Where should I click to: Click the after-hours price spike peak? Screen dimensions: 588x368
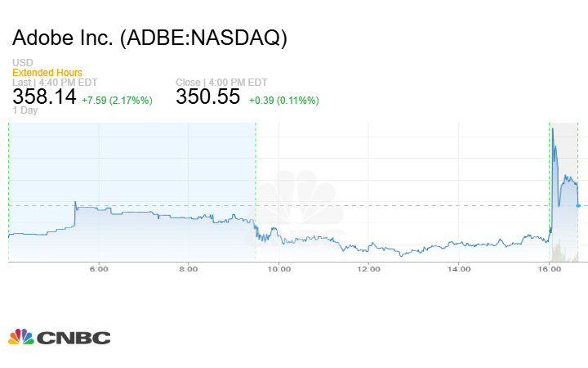tap(553, 128)
